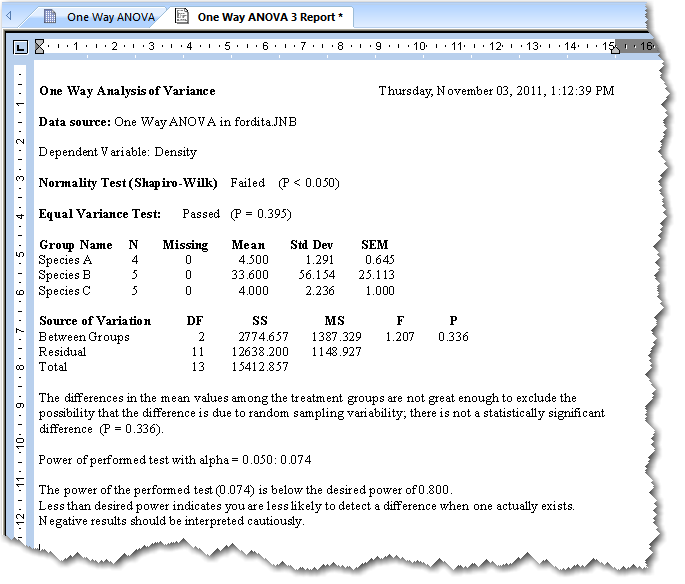Click the report date 'Thursday, November 03, 2011'
The width and height of the screenshot is (685, 584).
click(462, 91)
